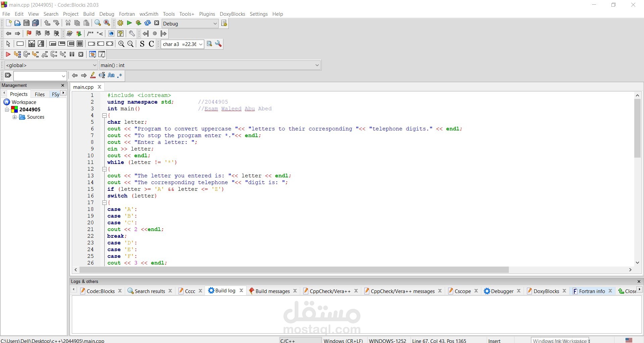
Task: Open the Debug build target dropdown
Action: 190,23
